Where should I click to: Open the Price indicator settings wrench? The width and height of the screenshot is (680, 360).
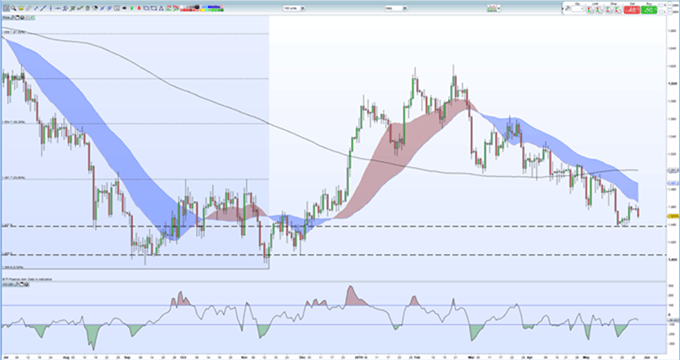coord(13,18)
